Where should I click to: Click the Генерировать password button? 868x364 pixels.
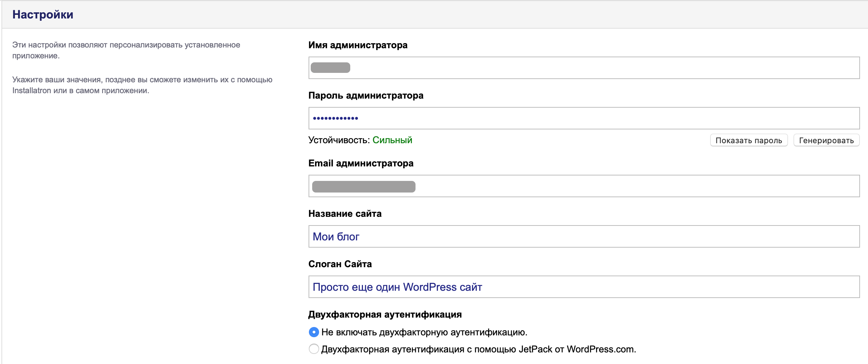pyautogui.click(x=826, y=140)
